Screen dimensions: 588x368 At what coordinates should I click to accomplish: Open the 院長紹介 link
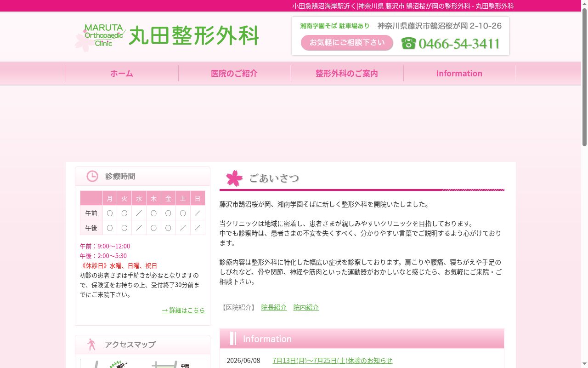coord(274,307)
